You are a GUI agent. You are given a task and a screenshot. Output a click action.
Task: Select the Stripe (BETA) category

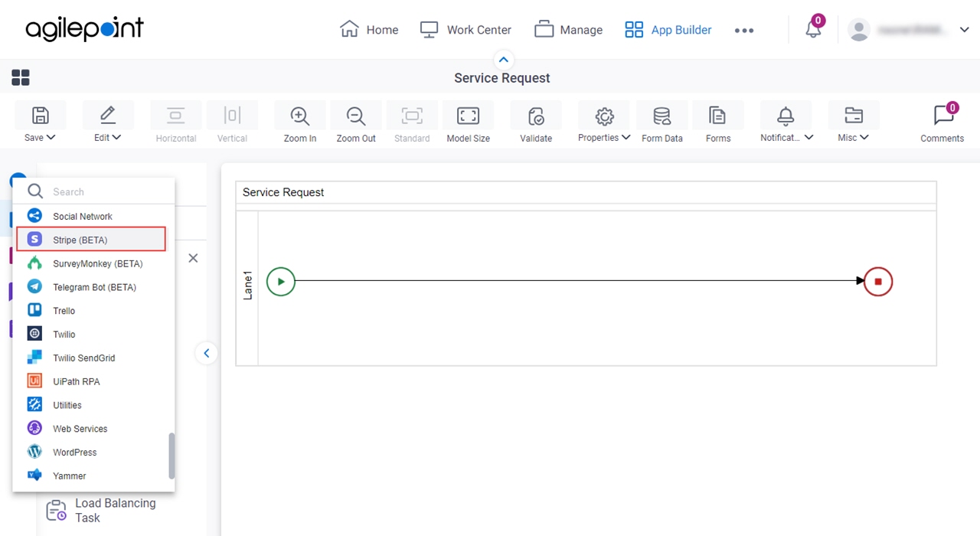point(91,240)
